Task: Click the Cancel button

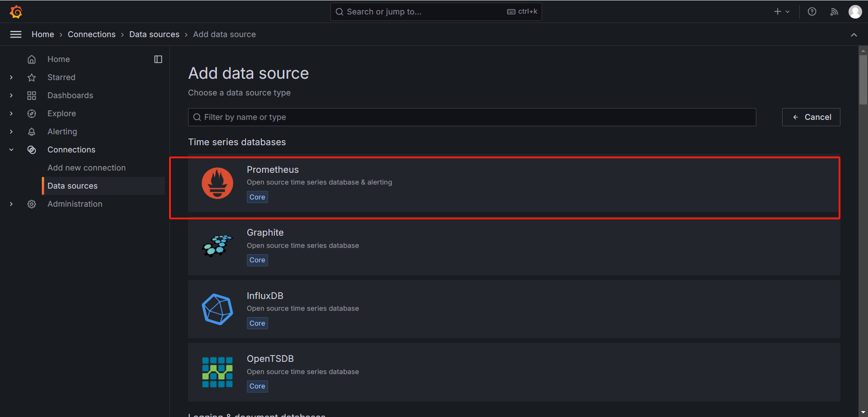Action: pyautogui.click(x=811, y=117)
